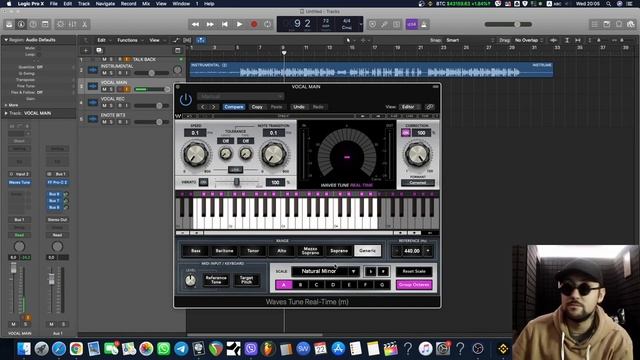Toggle the Waves Tune plugin power button

point(186,100)
